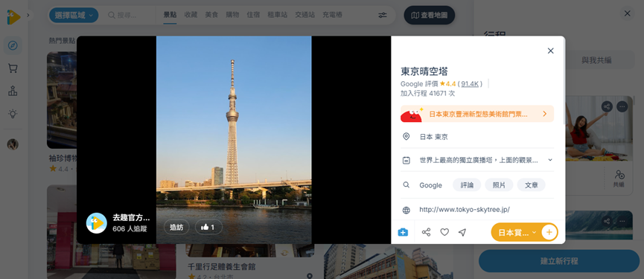Open the more options icon on first itinerary card
This screenshot has height=279, width=644.
pos(622,106)
